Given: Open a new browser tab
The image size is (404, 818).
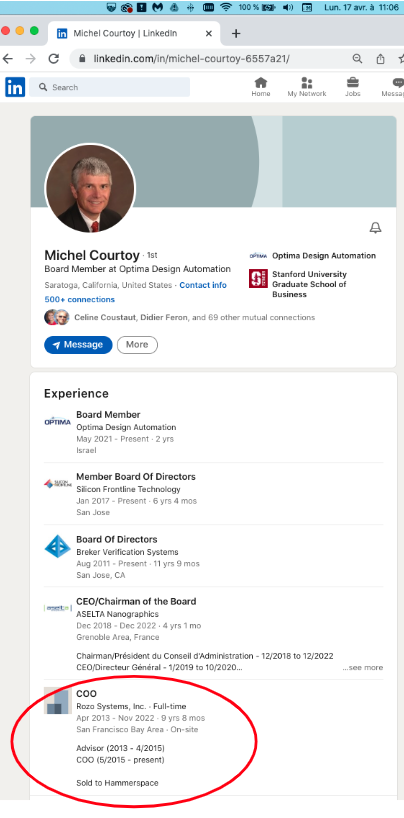Looking at the screenshot, I should pyautogui.click(x=236, y=33).
